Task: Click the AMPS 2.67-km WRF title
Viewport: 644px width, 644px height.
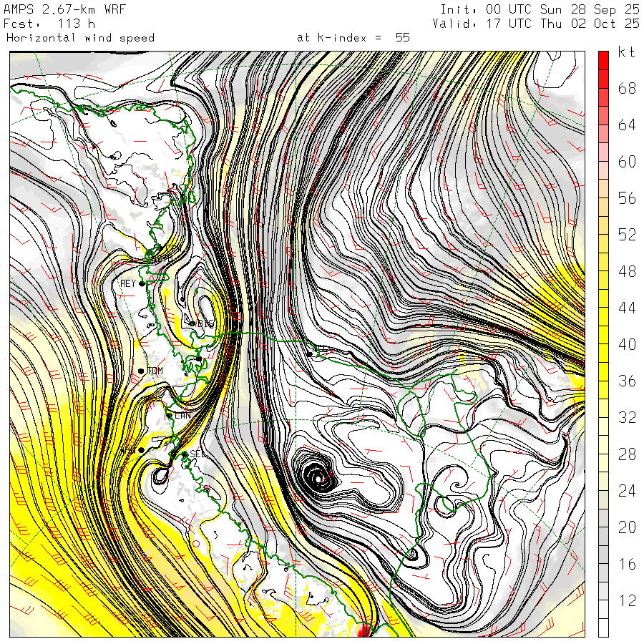Action: (64, 9)
